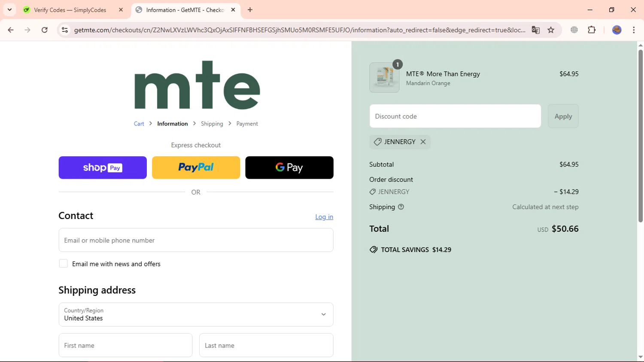Open Chrome three-dot menu
The width and height of the screenshot is (644, 362).
[634, 30]
